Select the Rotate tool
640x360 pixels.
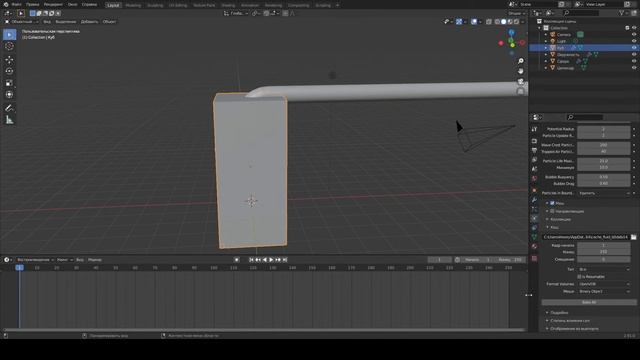pyautogui.click(x=9, y=71)
